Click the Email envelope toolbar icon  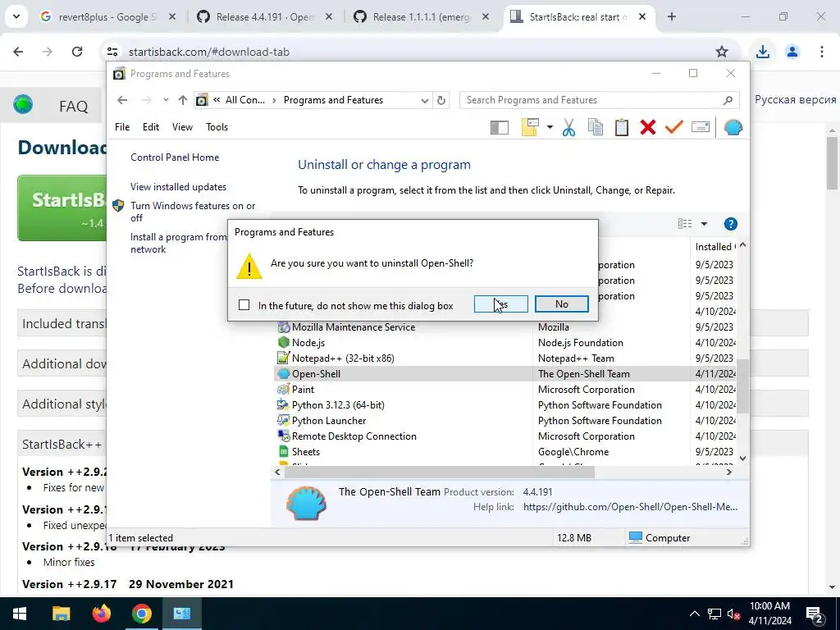pyautogui.click(x=701, y=127)
